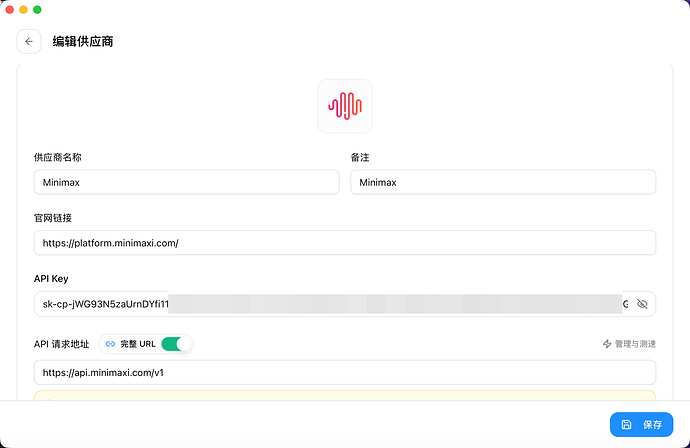Go back using the arrow button
The width and height of the screenshot is (690, 448).
tap(29, 41)
